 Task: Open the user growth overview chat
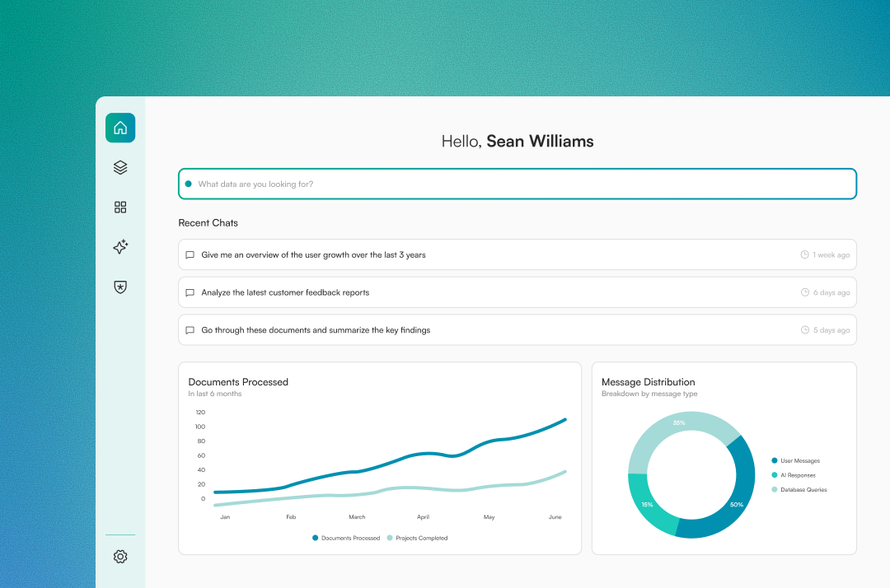coord(518,254)
